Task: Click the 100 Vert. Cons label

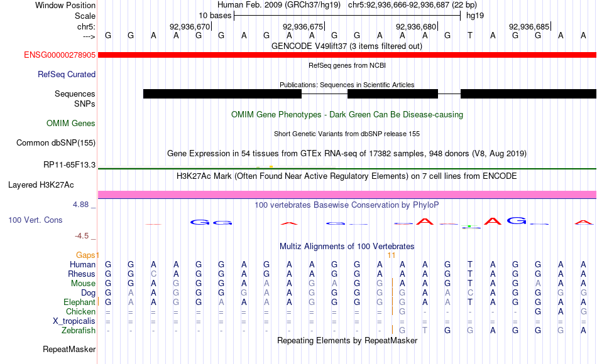Action: pyautogui.click(x=35, y=220)
